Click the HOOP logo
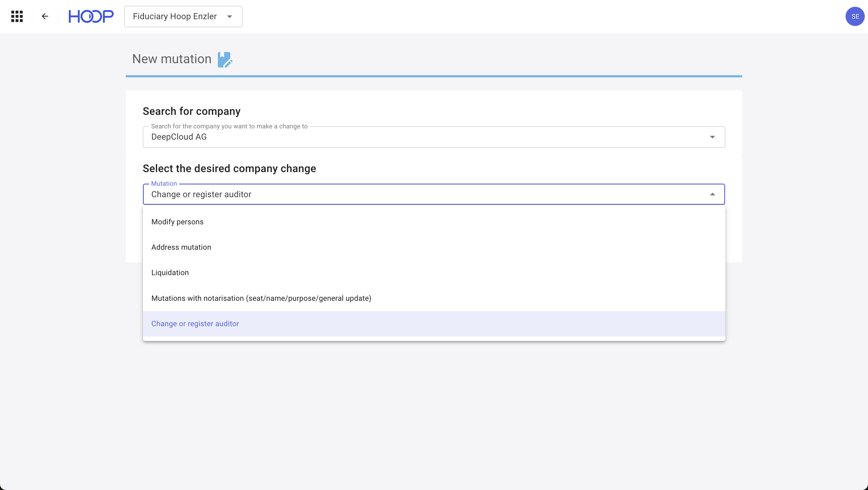 [91, 16]
